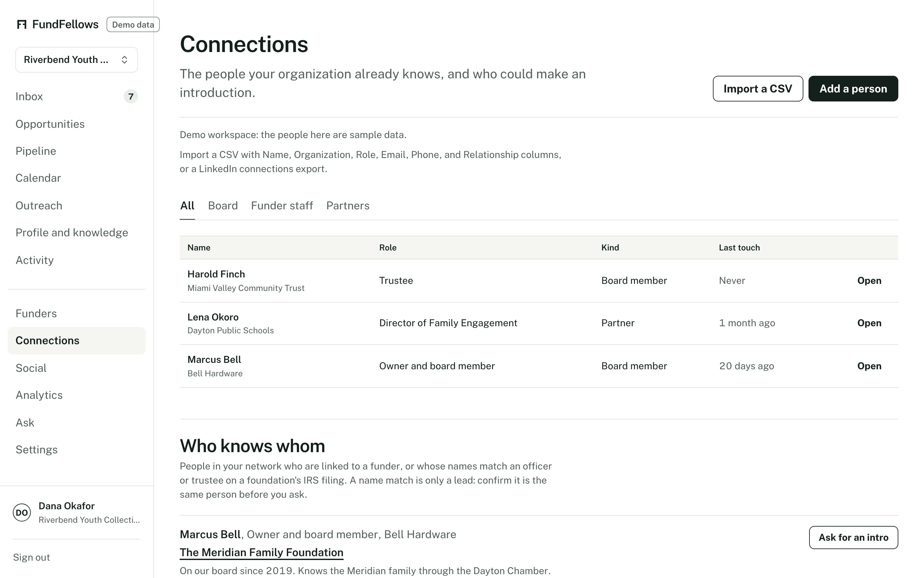This screenshot has height=578, width=924.
Task: Click the name Harold Finch
Action: point(216,274)
